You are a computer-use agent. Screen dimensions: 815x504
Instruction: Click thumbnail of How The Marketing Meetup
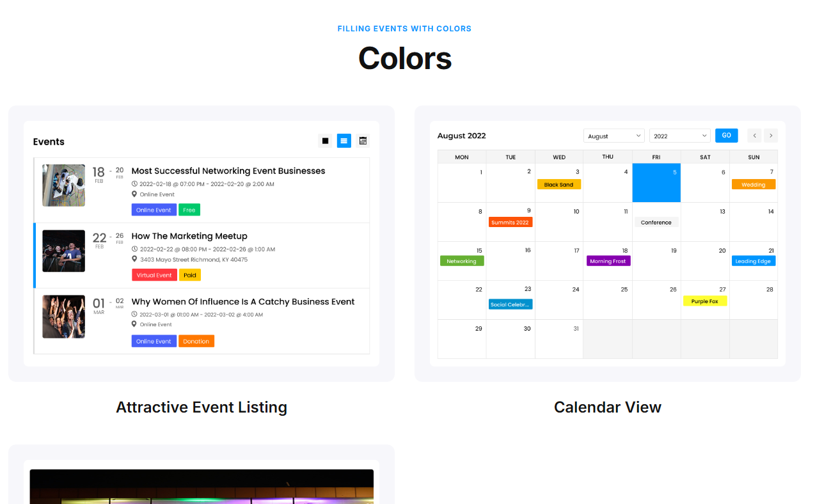pos(63,251)
